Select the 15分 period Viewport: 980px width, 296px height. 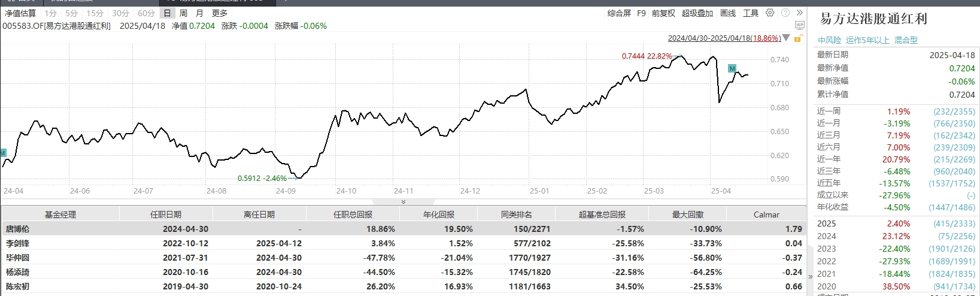click(95, 13)
